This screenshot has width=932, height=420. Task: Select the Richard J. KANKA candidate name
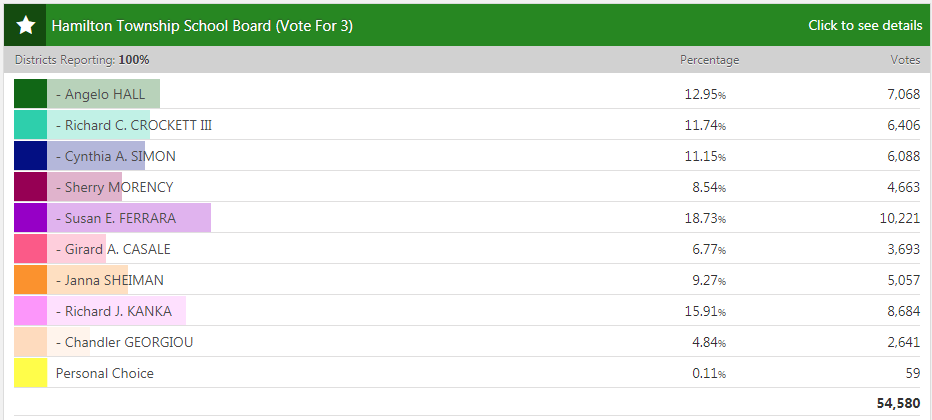point(118,311)
